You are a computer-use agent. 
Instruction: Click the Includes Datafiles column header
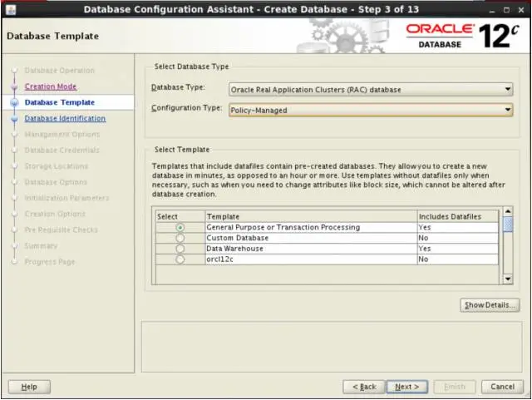point(458,217)
